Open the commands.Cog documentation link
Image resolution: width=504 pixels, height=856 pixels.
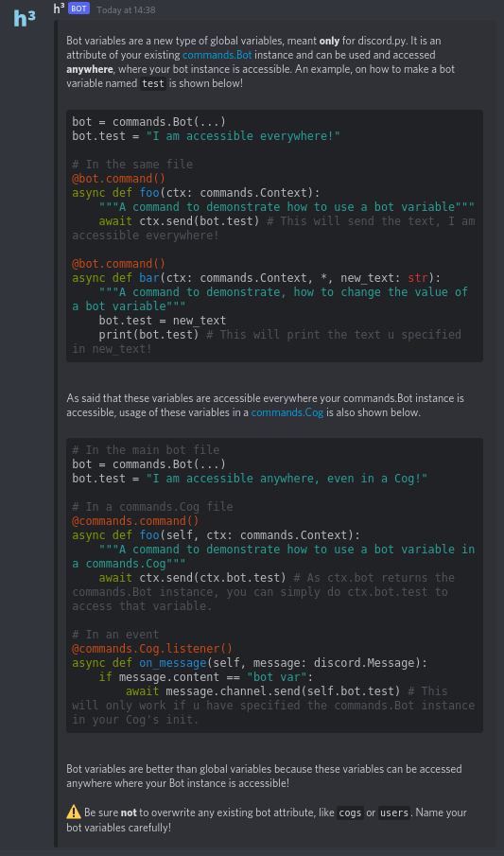coord(287,412)
